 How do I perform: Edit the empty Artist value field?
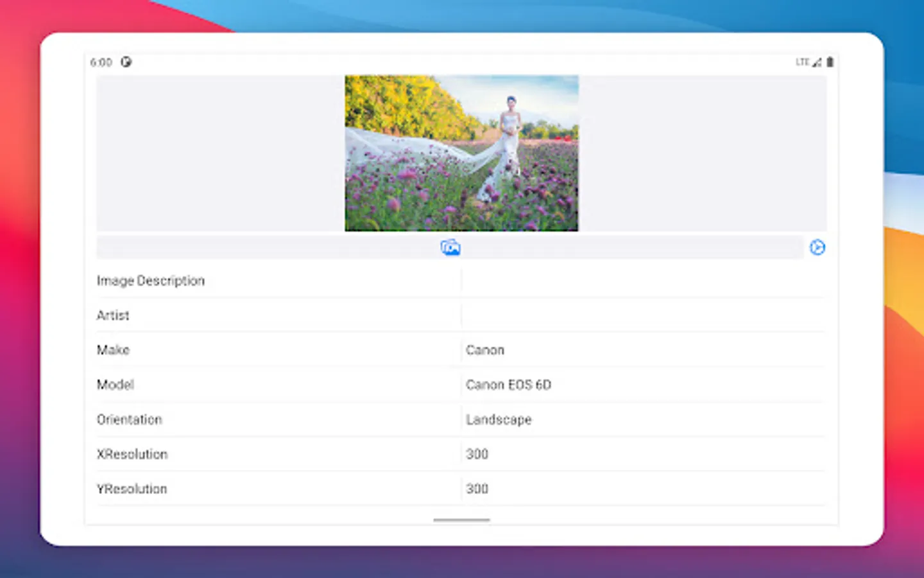click(644, 315)
